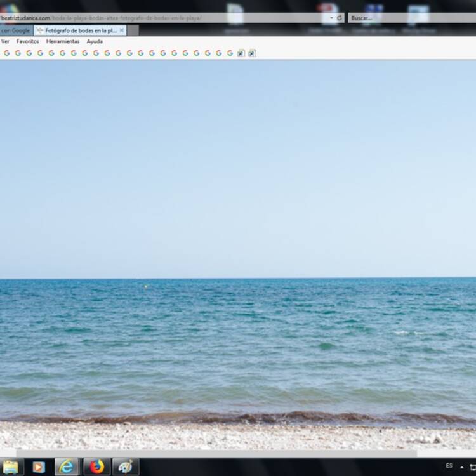Click the first shortcut-arrow favorite icon
Screen dimensions: 476x476
click(x=241, y=53)
